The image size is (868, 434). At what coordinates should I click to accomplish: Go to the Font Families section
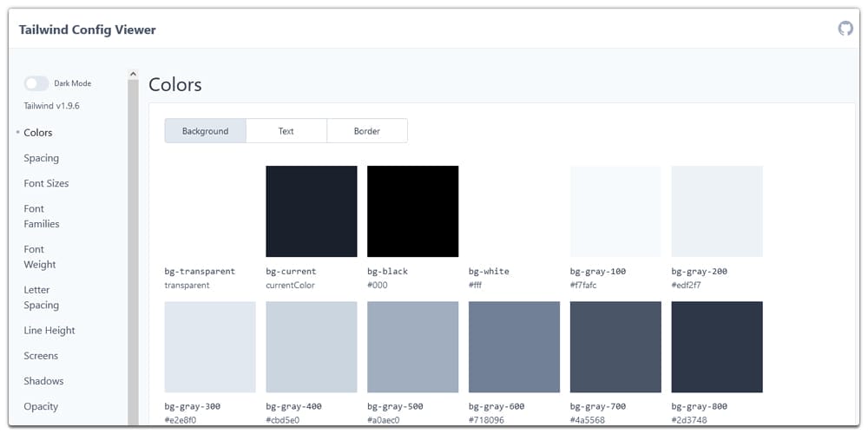pos(42,216)
